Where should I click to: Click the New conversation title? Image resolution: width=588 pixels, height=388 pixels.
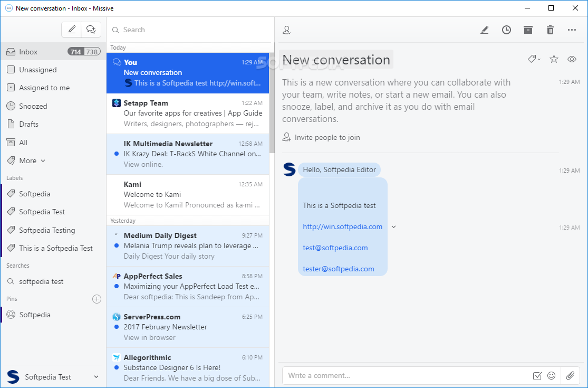point(336,60)
